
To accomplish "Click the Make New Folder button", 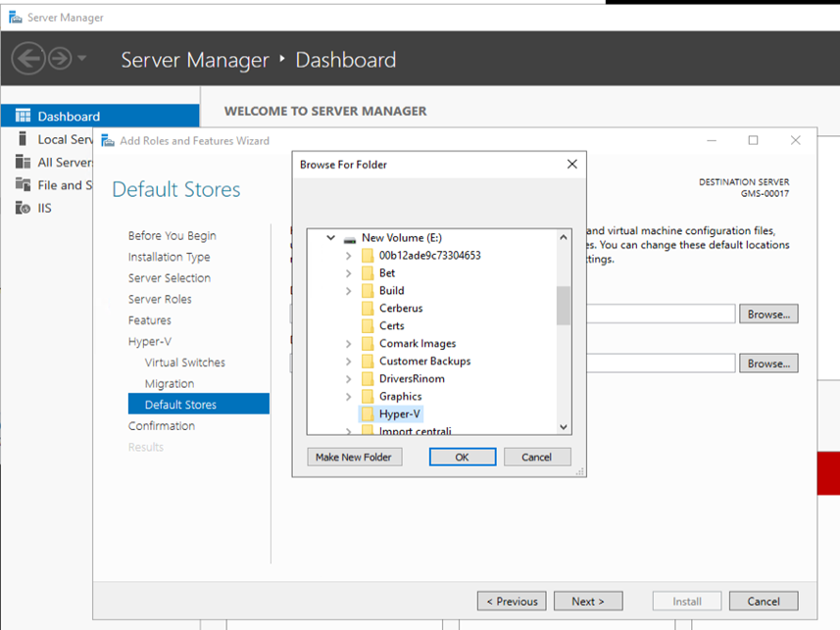I will [354, 458].
